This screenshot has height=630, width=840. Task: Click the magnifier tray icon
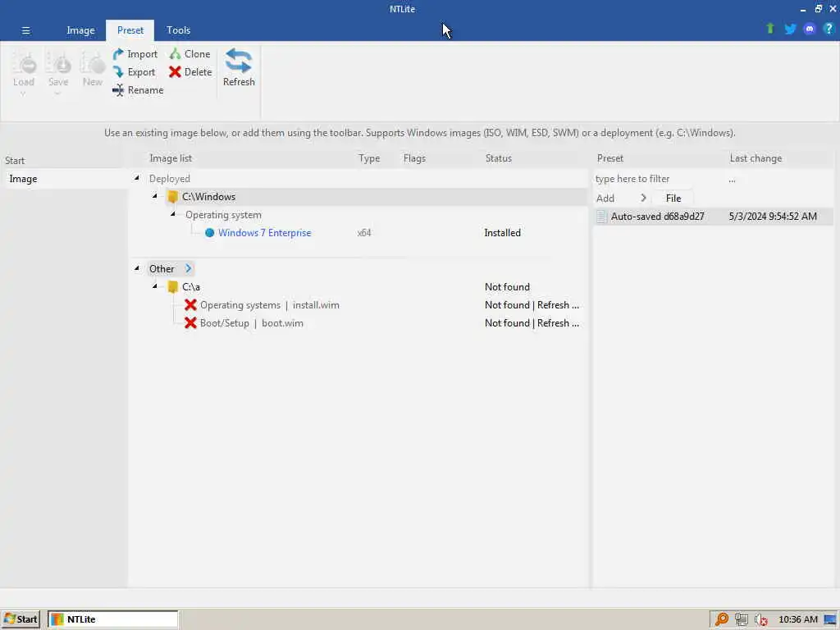pyautogui.click(x=721, y=619)
